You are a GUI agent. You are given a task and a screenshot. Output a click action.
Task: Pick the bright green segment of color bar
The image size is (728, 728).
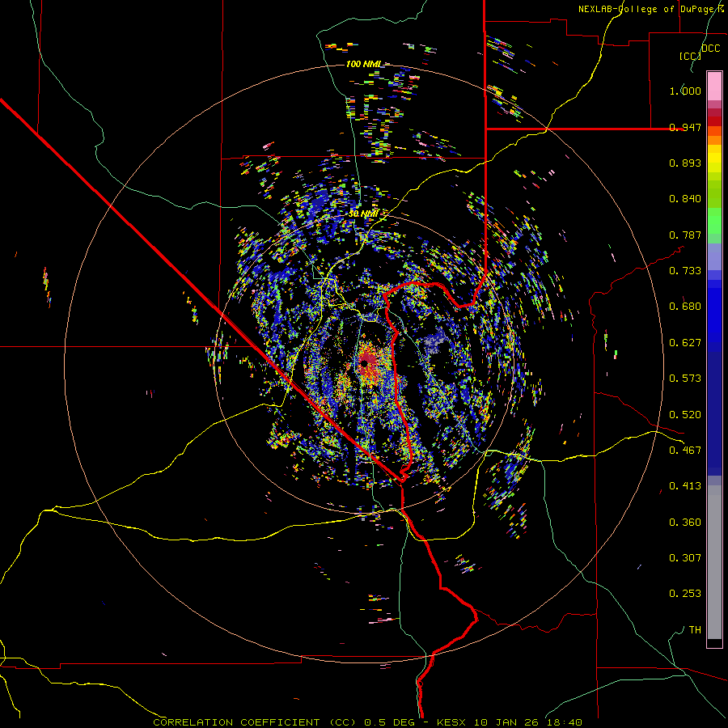tap(714, 221)
